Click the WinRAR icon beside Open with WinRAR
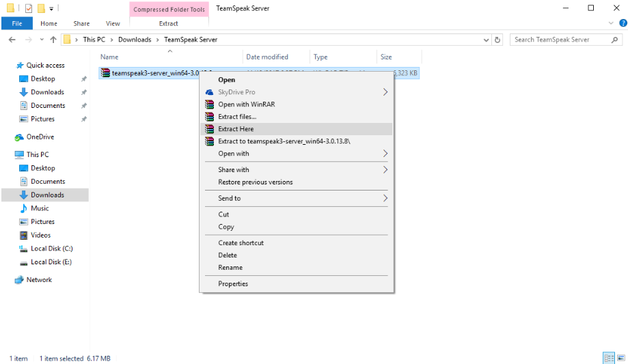628x364 pixels. pyautogui.click(x=210, y=104)
